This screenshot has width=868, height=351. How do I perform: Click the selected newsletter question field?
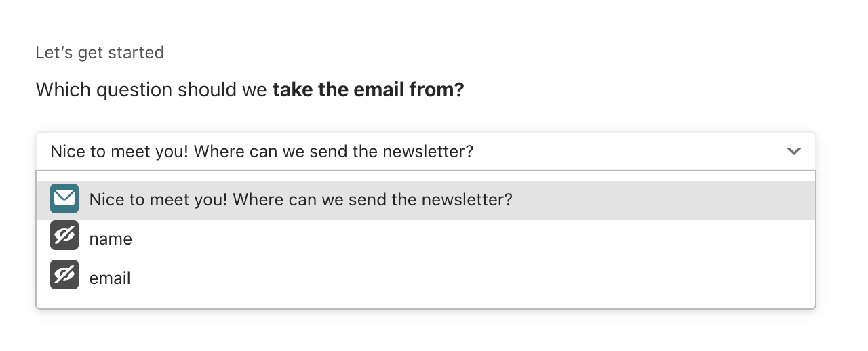point(426,151)
